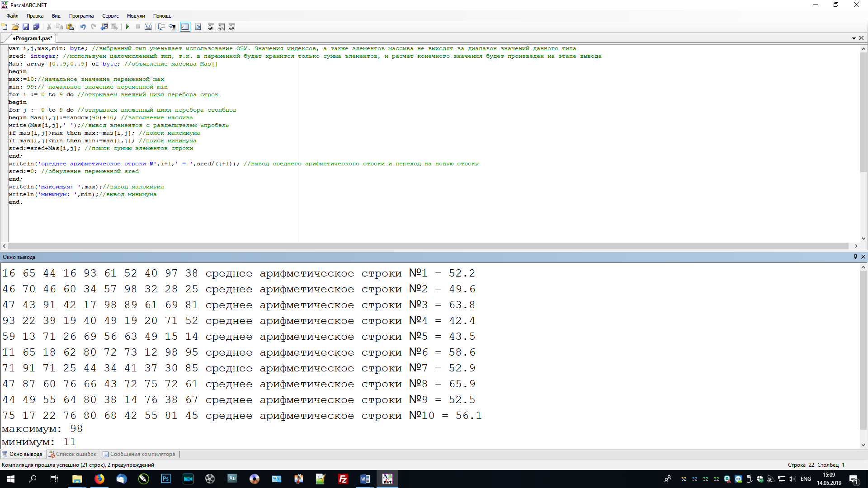
Task: Pin the output window panel
Action: point(855,257)
